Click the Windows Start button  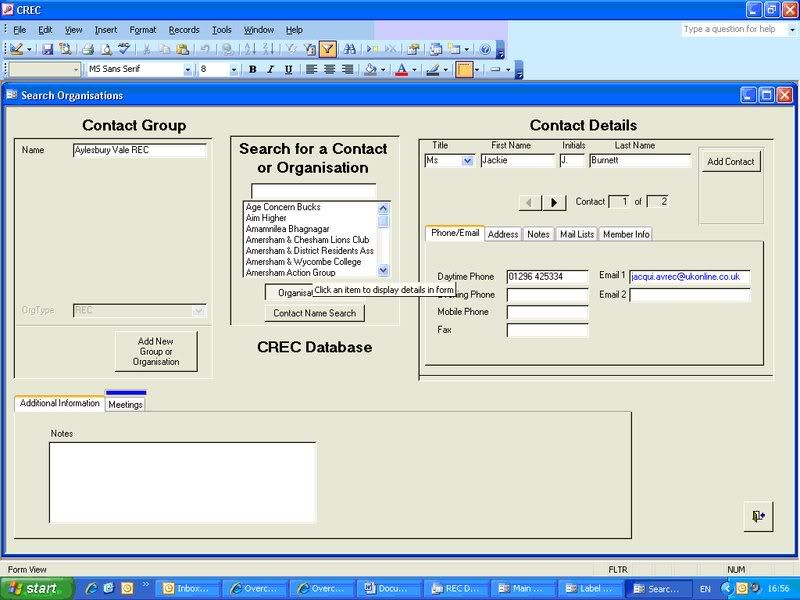click(x=37, y=588)
